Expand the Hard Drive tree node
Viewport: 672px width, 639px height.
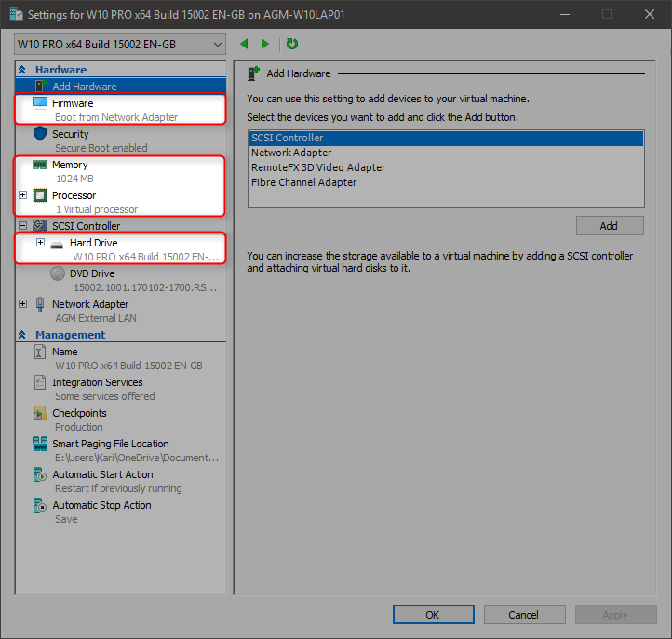40,243
